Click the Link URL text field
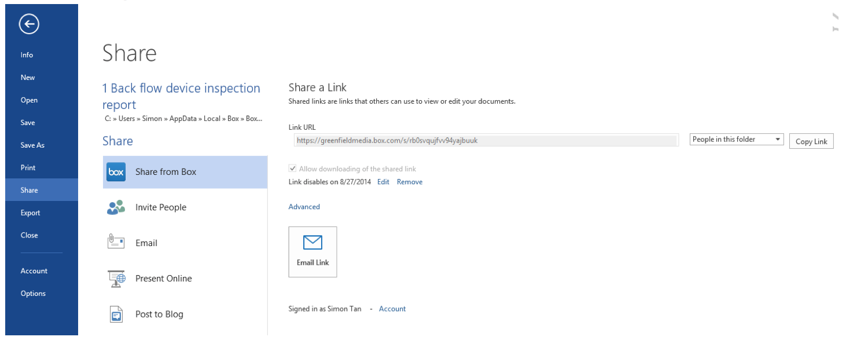The image size is (868, 344). 484,140
